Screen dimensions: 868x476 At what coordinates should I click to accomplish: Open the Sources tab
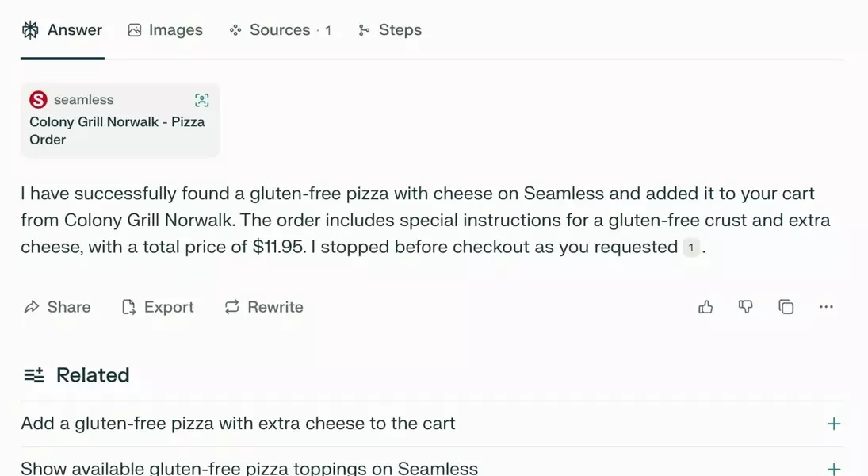[x=280, y=30]
